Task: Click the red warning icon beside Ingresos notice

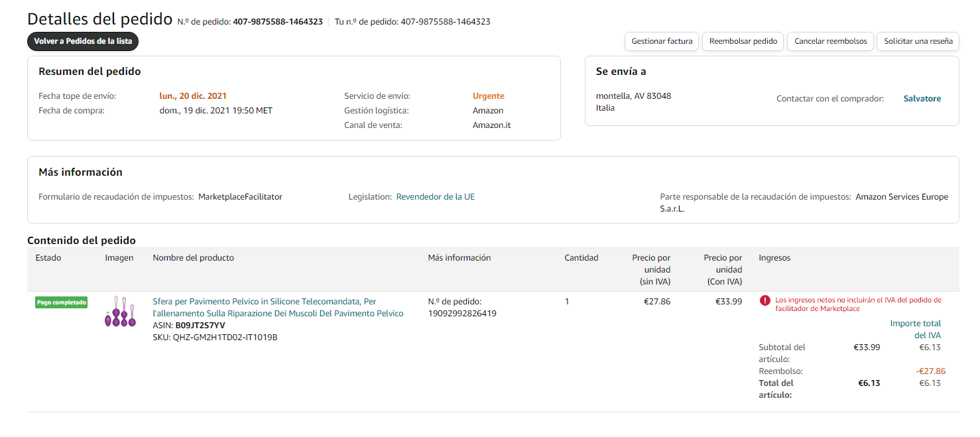Action: 765,300
